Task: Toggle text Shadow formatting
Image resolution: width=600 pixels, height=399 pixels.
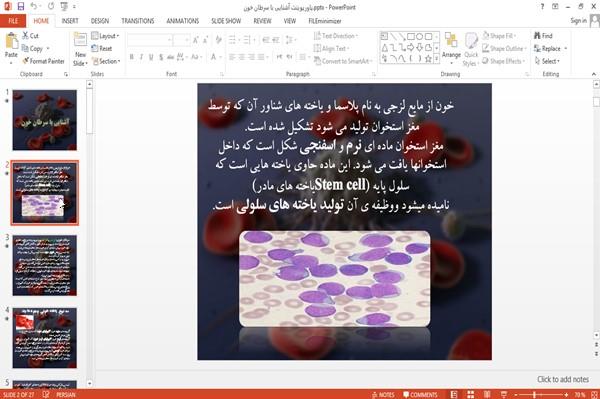Action: (x=161, y=57)
